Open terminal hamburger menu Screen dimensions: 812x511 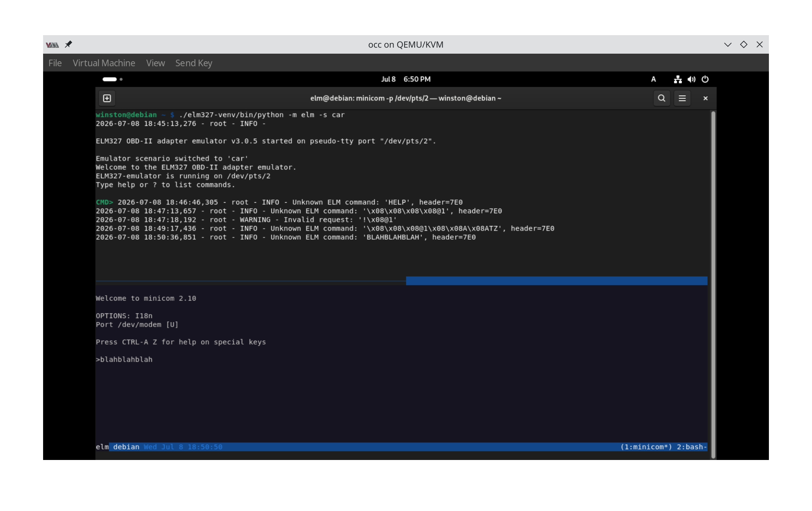(x=682, y=98)
